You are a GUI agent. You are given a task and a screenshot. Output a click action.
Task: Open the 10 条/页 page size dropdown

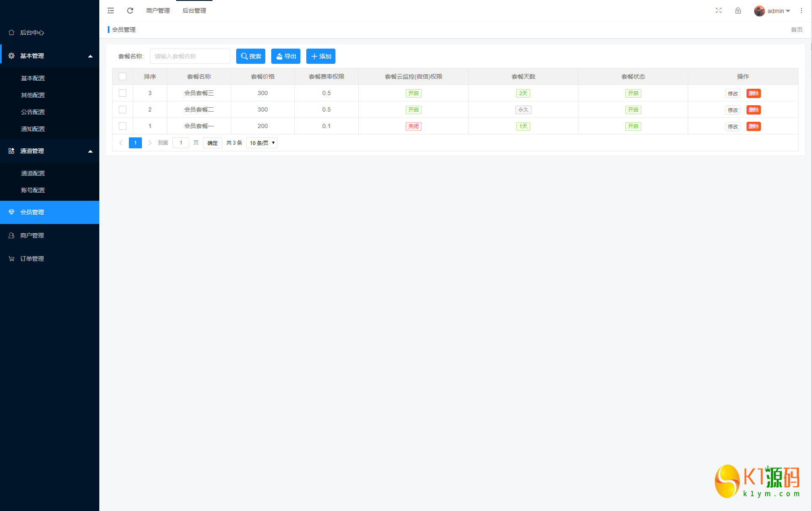[262, 143]
